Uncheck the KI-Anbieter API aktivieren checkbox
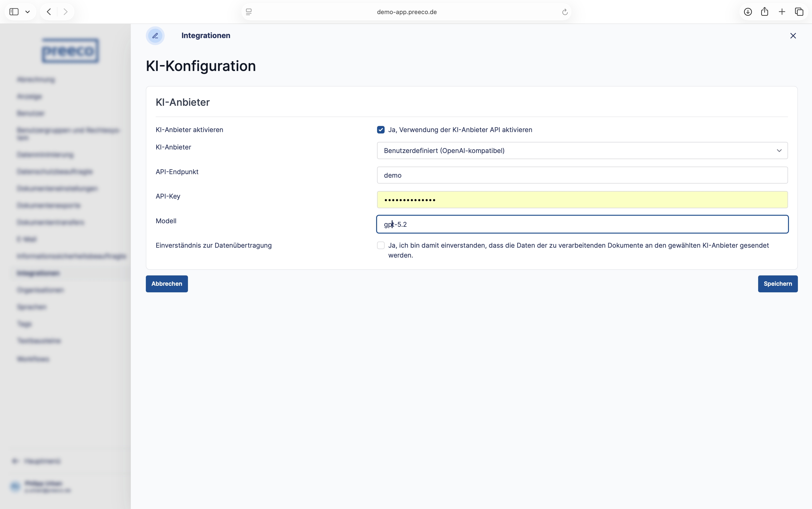The width and height of the screenshot is (812, 509). [381, 130]
